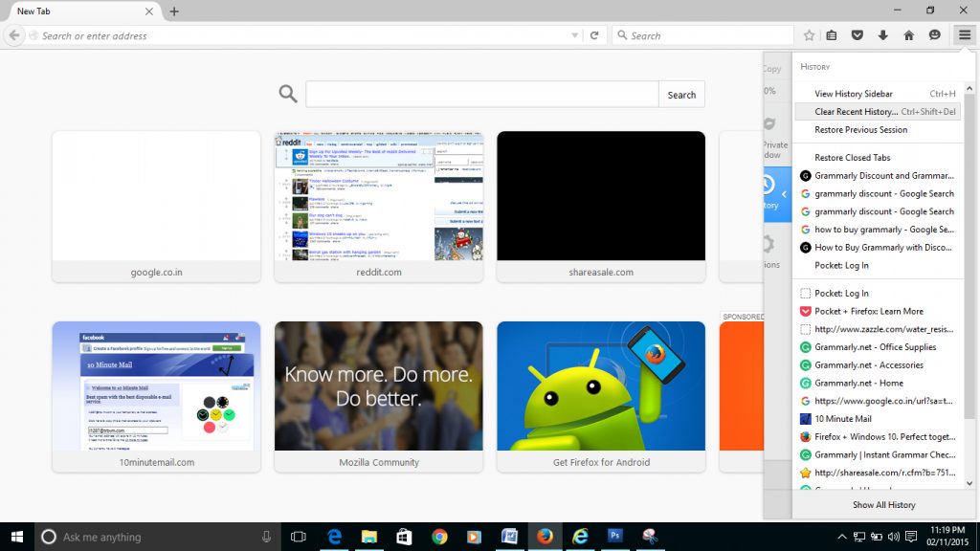Viewport: 980px width, 551px height.
Task: Open the shareasale.com tile
Action: coord(601,207)
